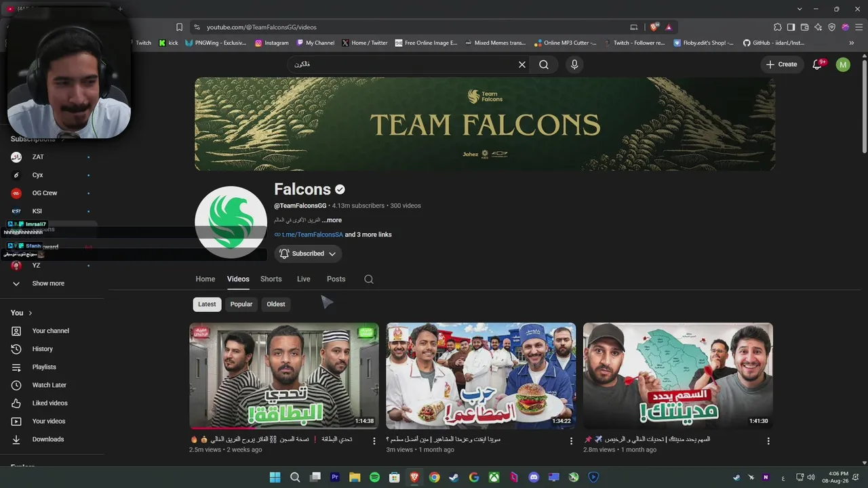Bookmark this page with the bookmark icon
The height and width of the screenshot is (488, 868).
(179, 27)
